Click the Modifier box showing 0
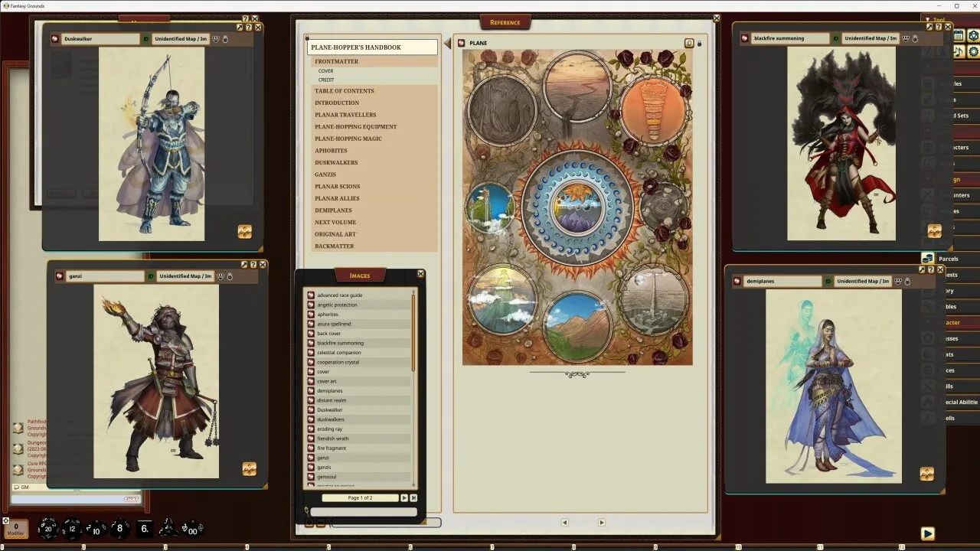Viewport: 980px width, 551px height. pos(16,529)
